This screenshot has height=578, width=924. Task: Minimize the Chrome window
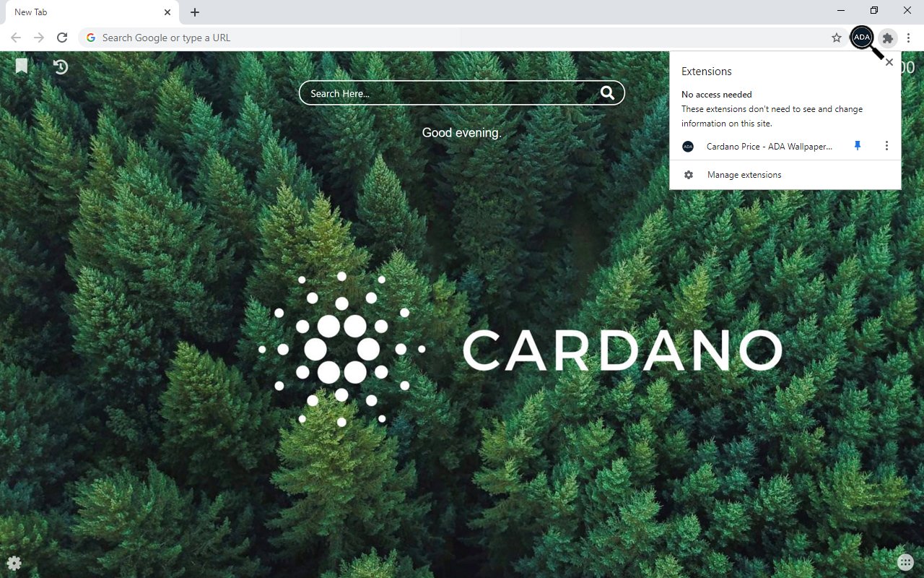tap(842, 10)
